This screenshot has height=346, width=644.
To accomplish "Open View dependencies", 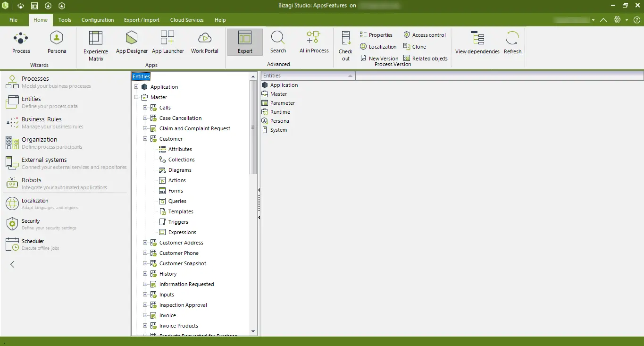I will click(x=477, y=42).
